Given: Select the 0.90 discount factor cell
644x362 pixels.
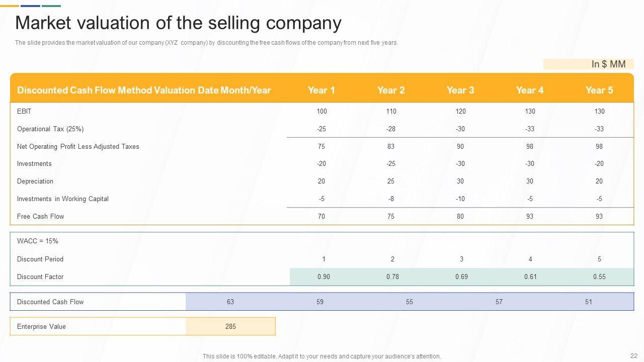Looking at the screenshot, I should (x=324, y=277).
